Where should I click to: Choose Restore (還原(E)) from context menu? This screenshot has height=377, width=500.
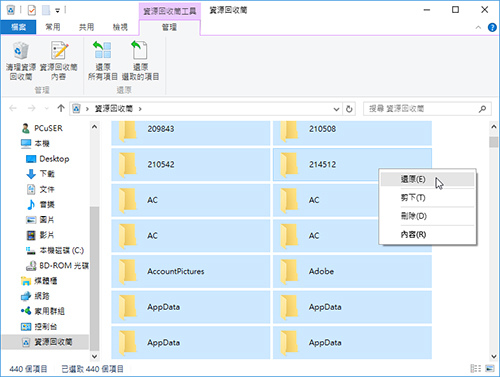pos(427,179)
